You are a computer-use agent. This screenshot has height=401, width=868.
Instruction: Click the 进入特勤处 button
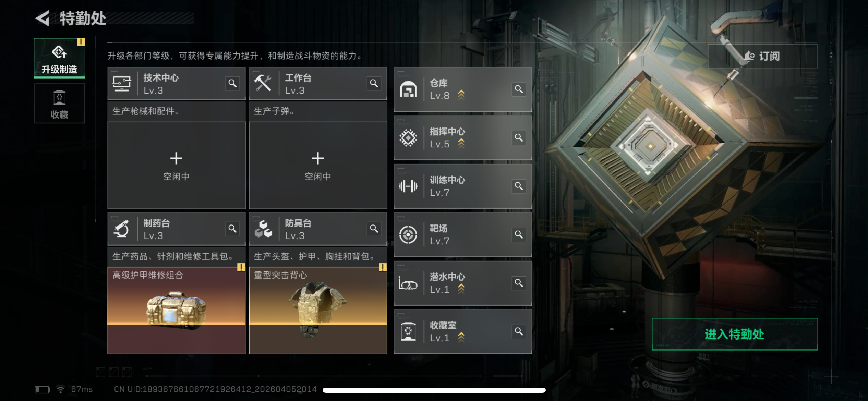click(735, 334)
